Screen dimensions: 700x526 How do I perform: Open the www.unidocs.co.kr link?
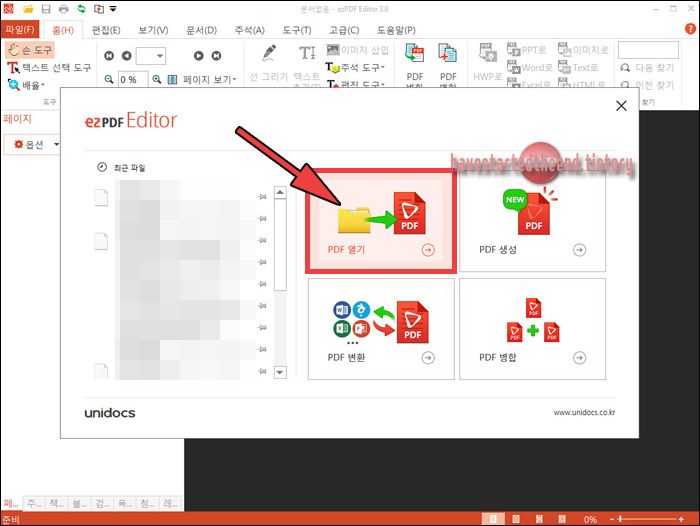tap(584, 412)
